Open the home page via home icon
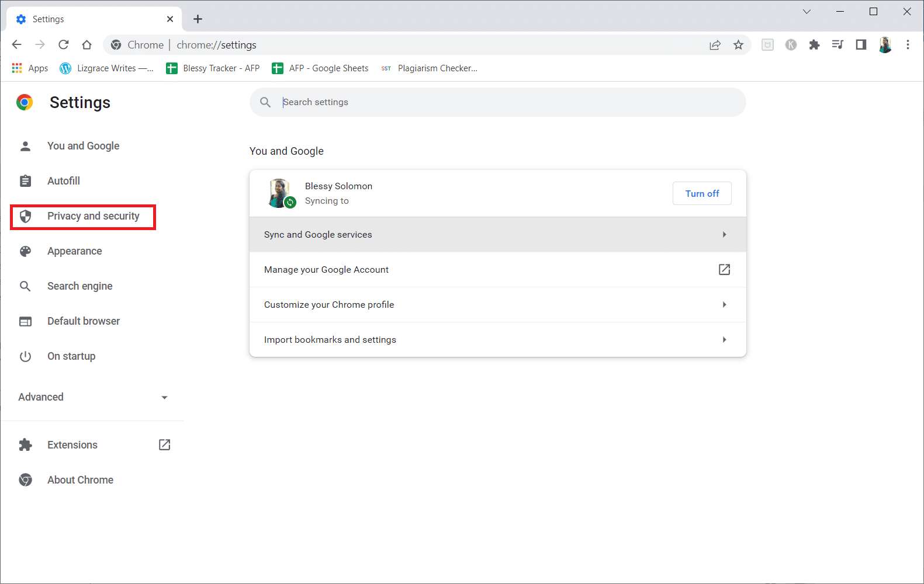 point(86,44)
